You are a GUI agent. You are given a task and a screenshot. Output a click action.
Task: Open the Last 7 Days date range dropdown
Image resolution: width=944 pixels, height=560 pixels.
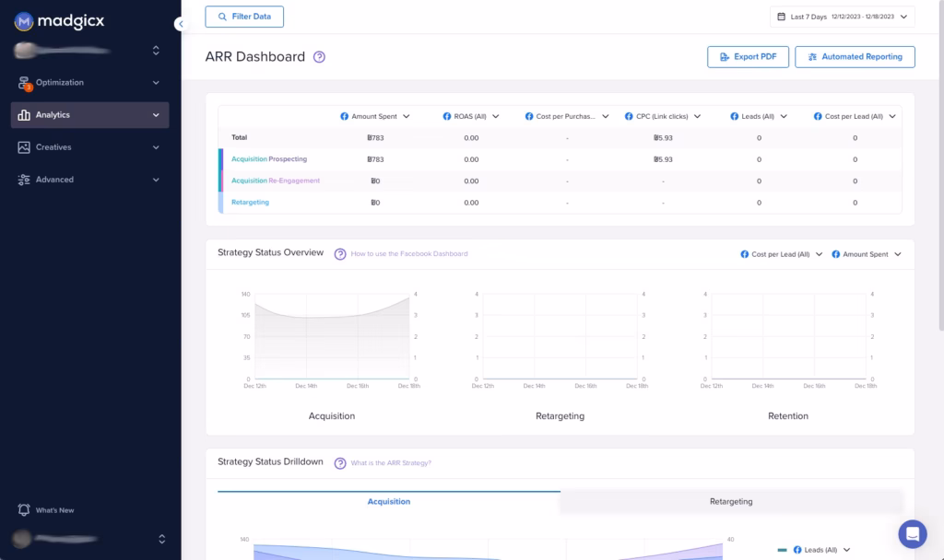pos(843,17)
